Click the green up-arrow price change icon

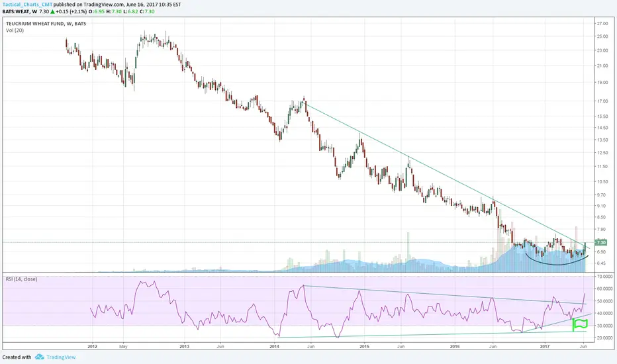(x=52, y=12)
